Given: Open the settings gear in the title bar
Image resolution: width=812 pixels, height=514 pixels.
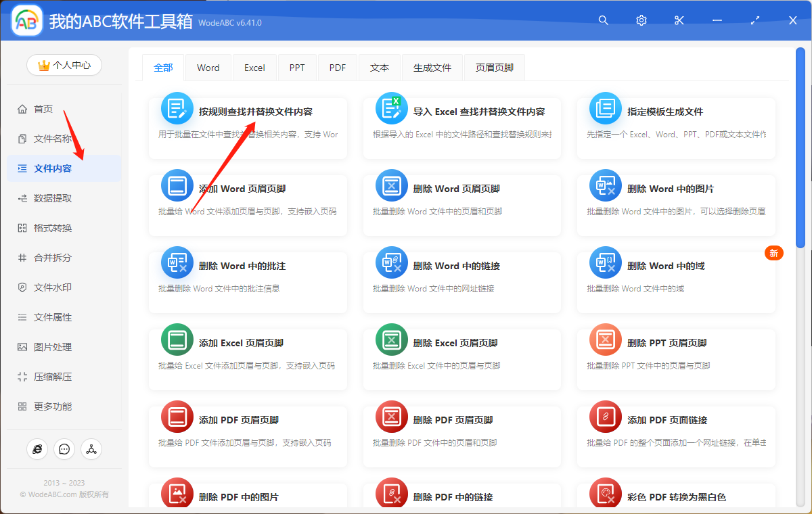Looking at the screenshot, I should pyautogui.click(x=641, y=20).
